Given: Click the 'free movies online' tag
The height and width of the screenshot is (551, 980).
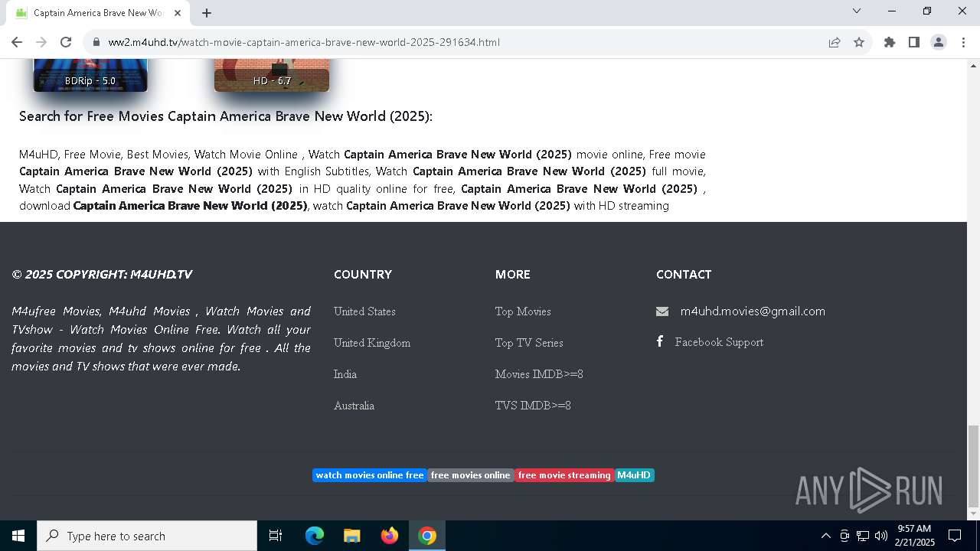Looking at the screenshot, I should coord(471,475).
